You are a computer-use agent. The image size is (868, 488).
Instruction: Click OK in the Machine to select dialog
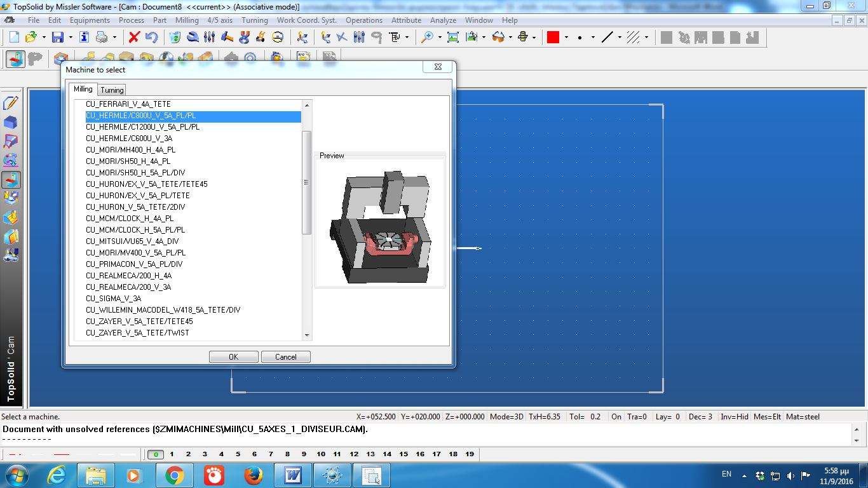point(233,357)
